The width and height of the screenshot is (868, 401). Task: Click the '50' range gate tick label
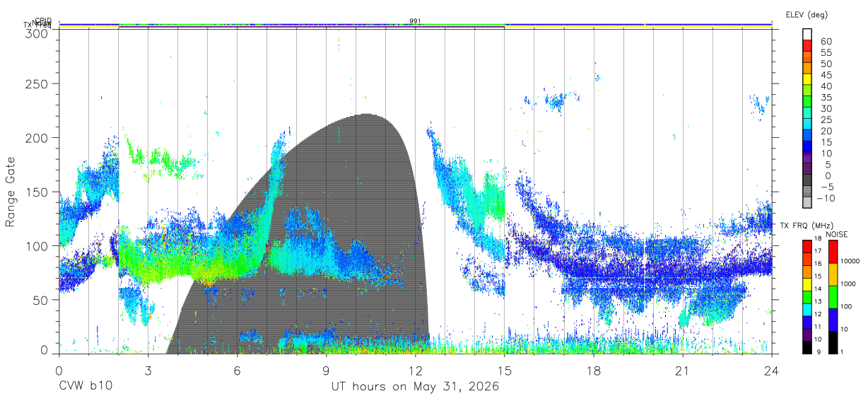click(x=40, y=300)
